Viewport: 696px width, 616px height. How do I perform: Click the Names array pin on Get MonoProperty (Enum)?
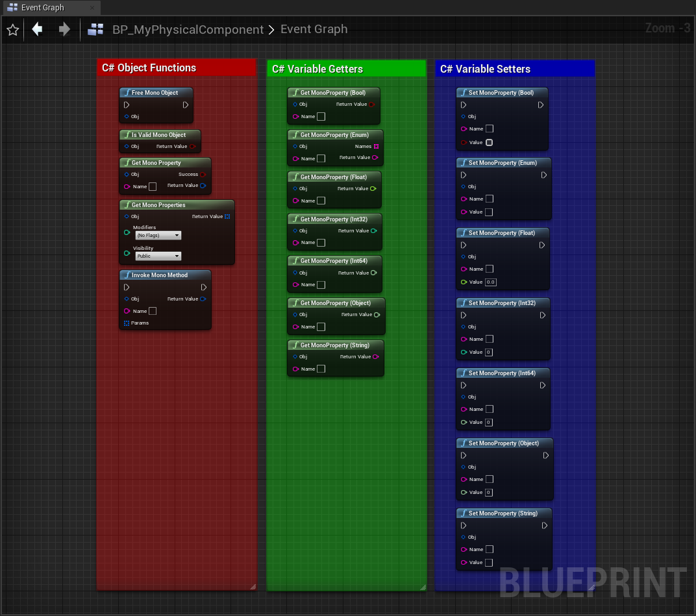point(377,147)
